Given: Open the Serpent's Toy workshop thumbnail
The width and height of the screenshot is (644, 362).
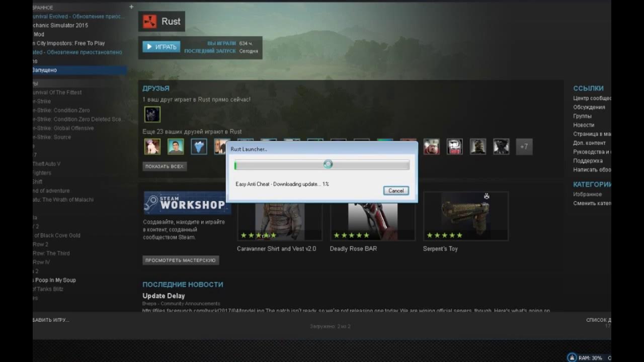Looking at the screenshot, I should [x=466, y=216].
